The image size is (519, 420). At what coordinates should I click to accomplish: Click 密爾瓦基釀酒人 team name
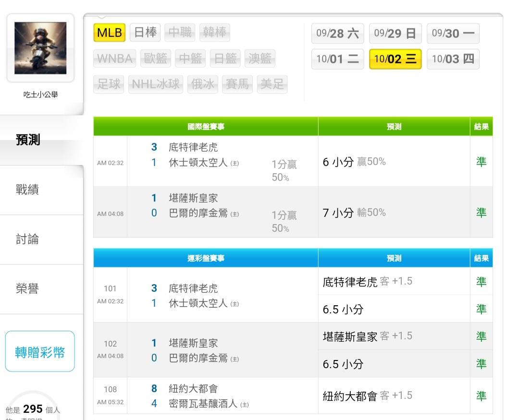[x=203, y=404]
